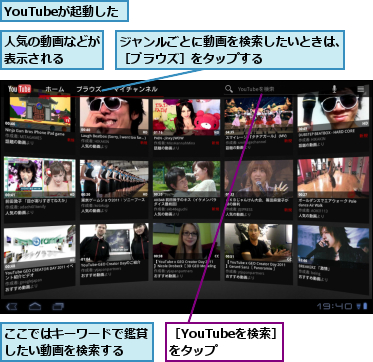Image resolution: width=373 pixels, height=362 pixels.
Task: Open the woman holding microphone video thumbnail
Action: (x=259, y=179)
